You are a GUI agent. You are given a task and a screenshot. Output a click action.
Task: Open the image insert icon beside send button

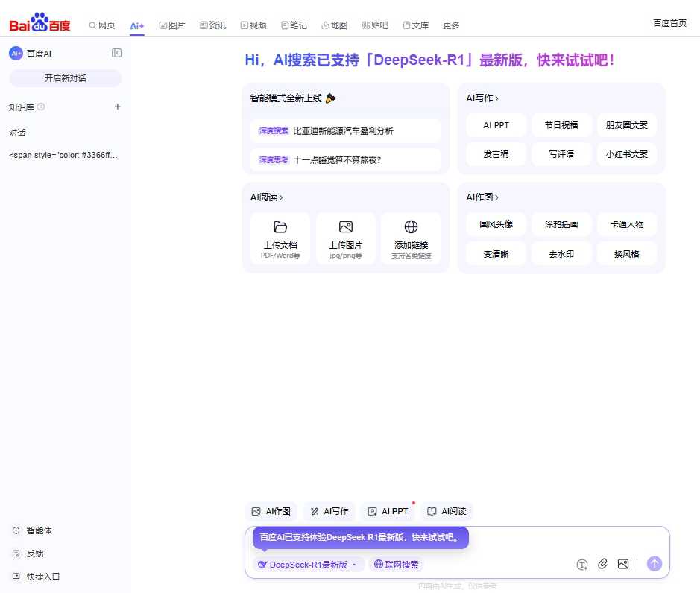coord(623,564)
